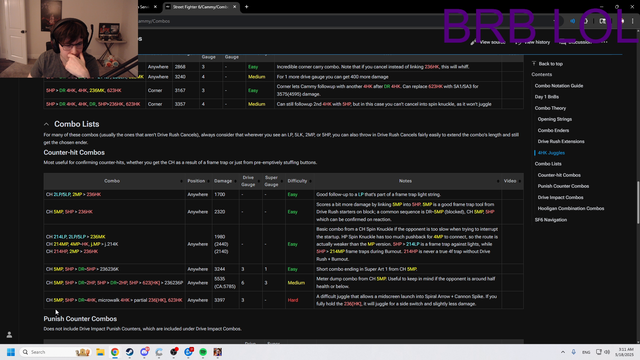The width and height of the screenshot is (640, 360).
Task: Open Combo Theory in the contents sidebar
Action: click(550, 108)
